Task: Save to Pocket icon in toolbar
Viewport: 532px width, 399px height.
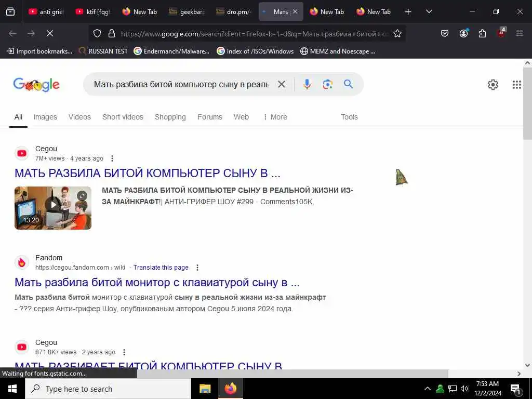Action: [x=445, y=33]
